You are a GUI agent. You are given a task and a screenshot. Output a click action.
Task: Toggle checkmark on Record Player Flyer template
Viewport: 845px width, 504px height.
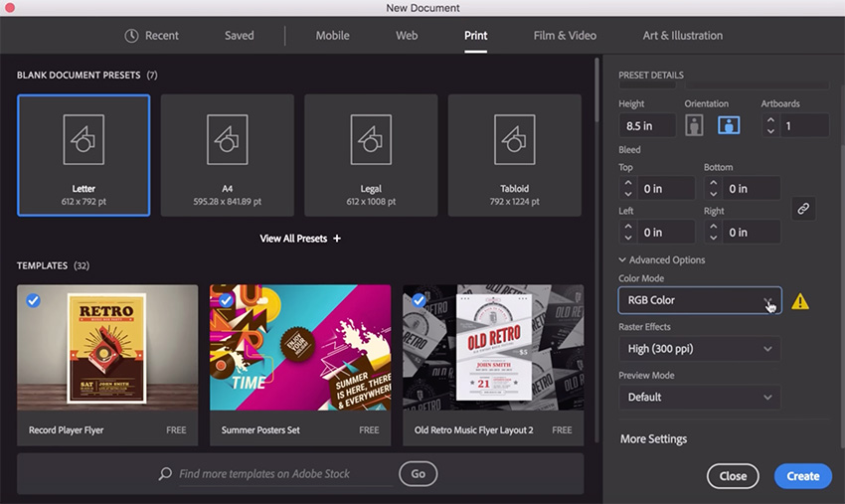34,300
